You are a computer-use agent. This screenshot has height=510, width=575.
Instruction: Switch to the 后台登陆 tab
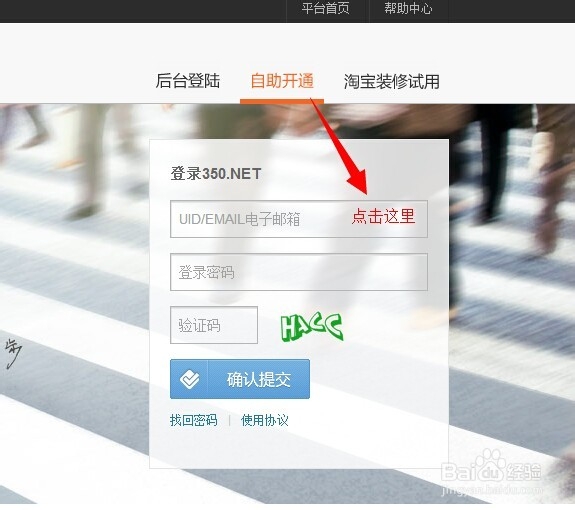(187, 81)
